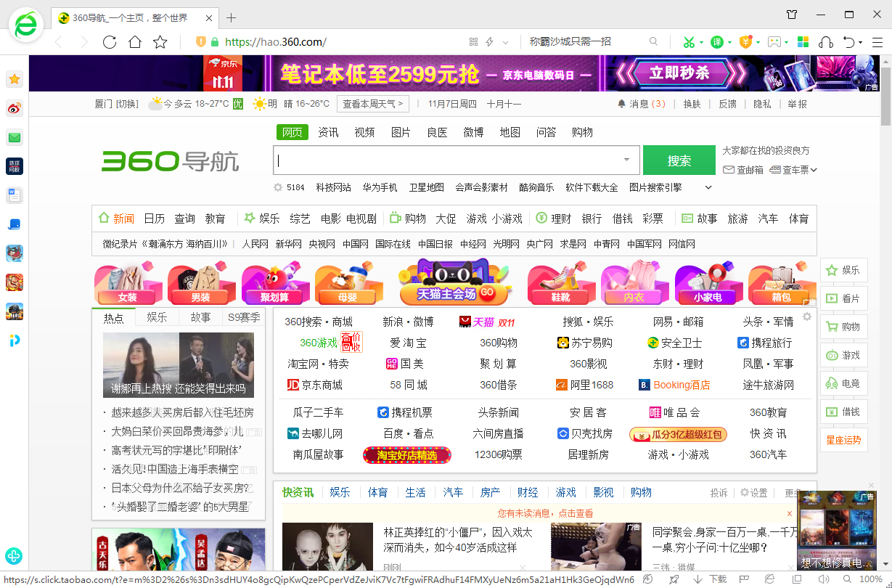892x588 pixels.
Task: Expand the search box history dropdown arrow
Action: click(x=626, y=160)
